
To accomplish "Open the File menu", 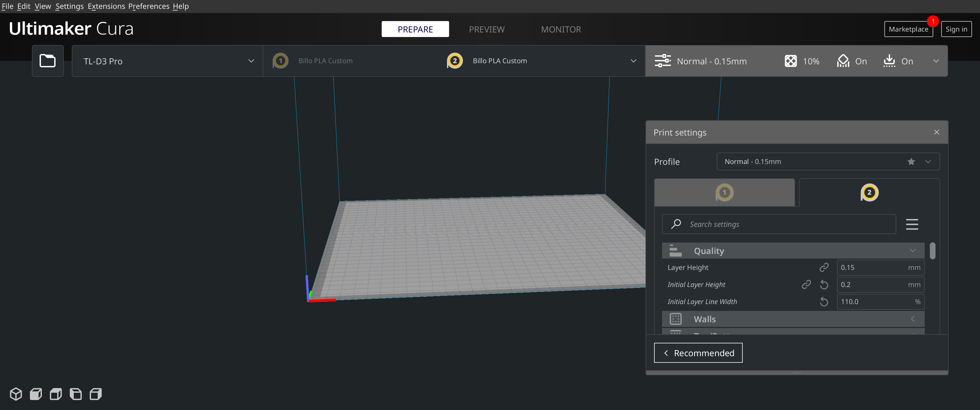I will [x=7, y=6].
